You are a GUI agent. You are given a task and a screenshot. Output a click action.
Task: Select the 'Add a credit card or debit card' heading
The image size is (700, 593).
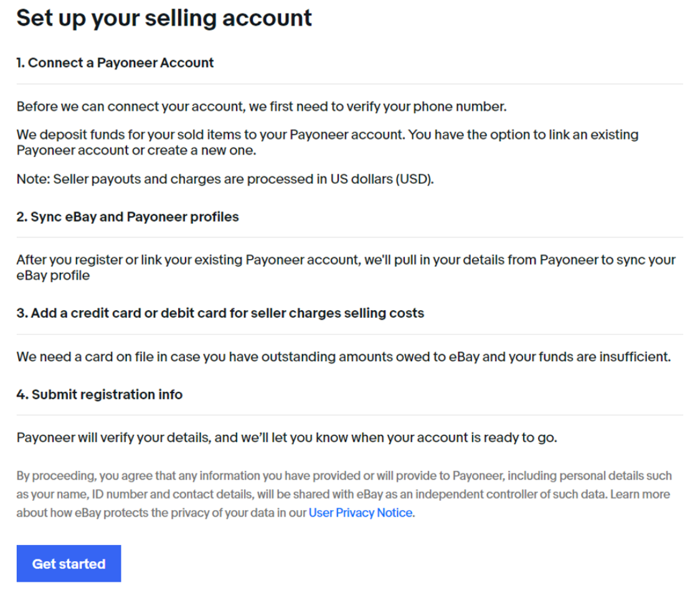220,313
